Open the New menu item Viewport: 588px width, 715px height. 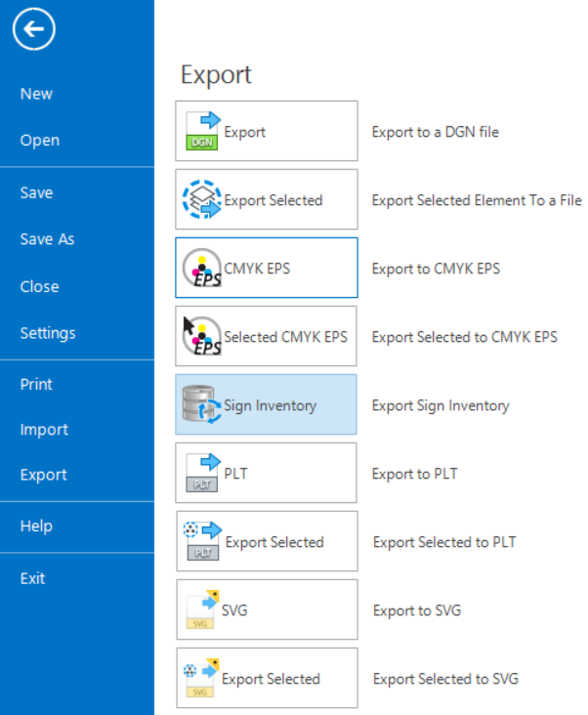[x=36, y=94]
